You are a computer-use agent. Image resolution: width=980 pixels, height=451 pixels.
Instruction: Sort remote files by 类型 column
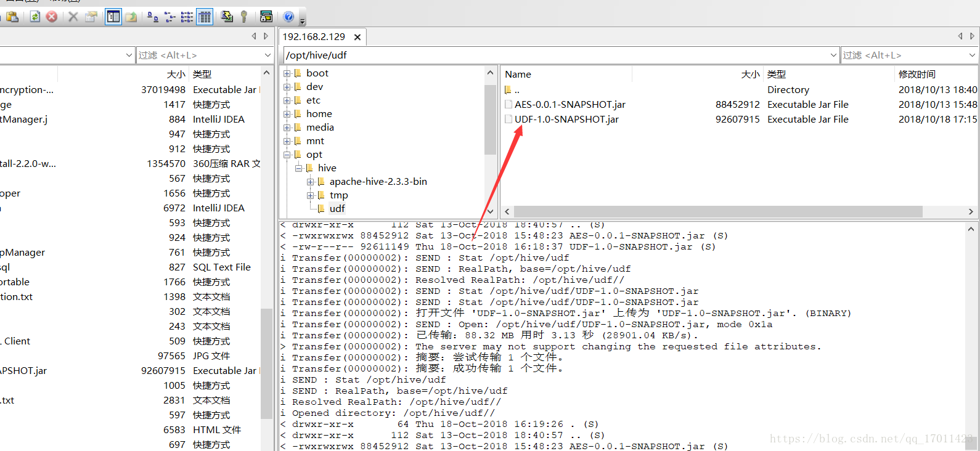pyautogui.click(x=828, y=74)
